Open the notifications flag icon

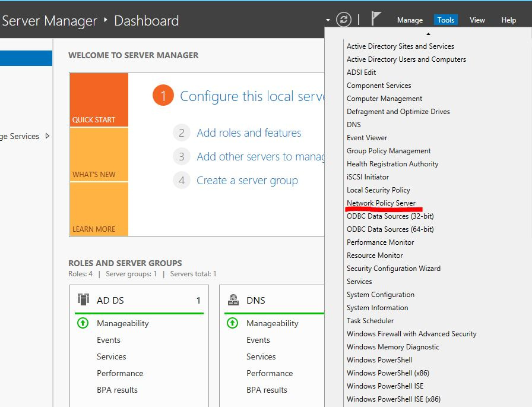[376, 18]
